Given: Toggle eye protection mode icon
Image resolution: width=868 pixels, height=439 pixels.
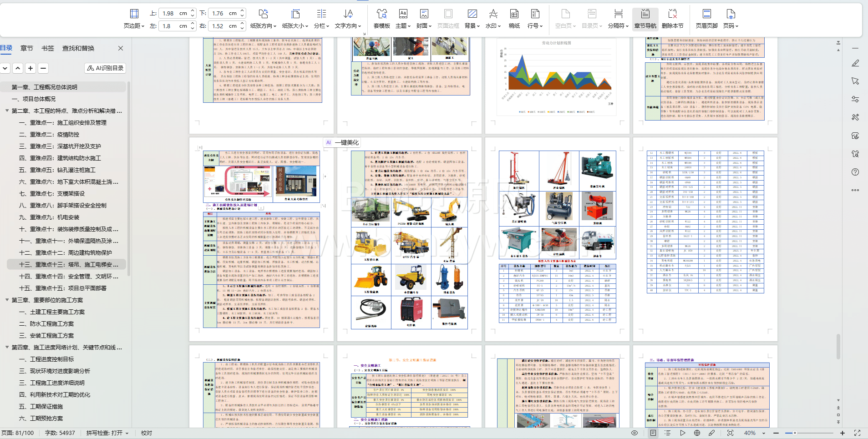Looking at the screenshot, I should 635,433.
